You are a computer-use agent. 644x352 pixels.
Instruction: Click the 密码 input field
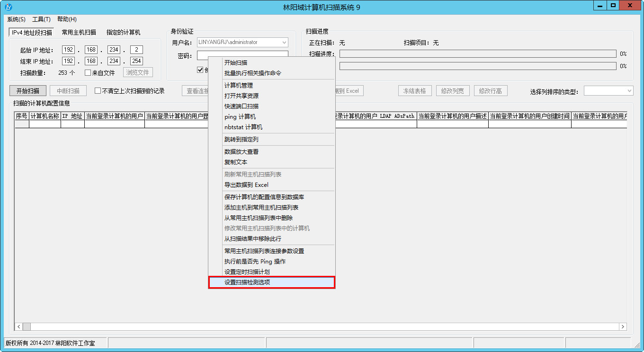click(242, 55)
